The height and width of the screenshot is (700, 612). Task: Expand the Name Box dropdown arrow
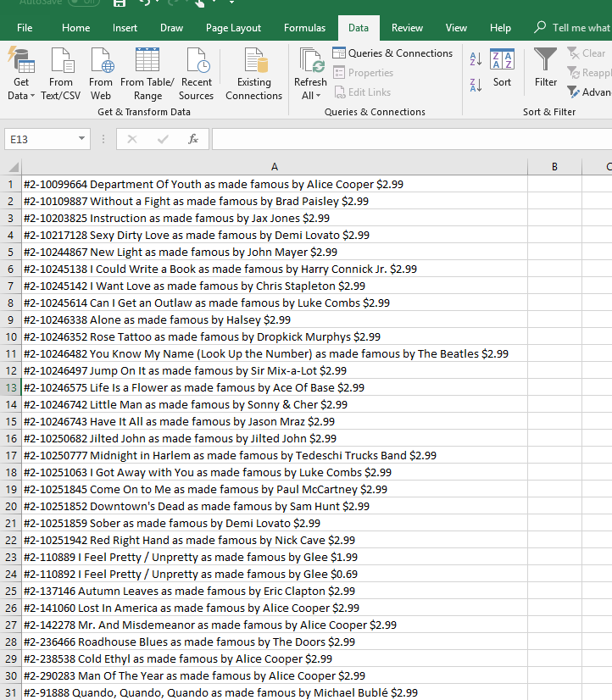(82, 139)
